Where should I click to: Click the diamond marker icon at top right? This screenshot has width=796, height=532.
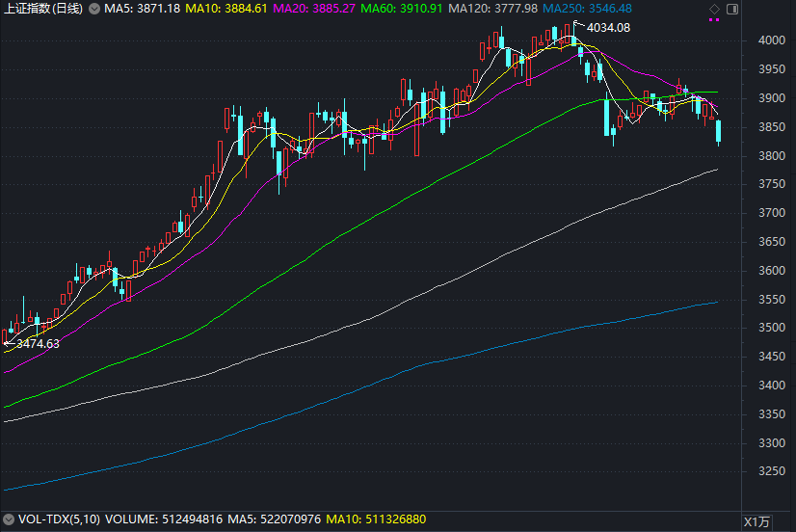tap(714, 9)
